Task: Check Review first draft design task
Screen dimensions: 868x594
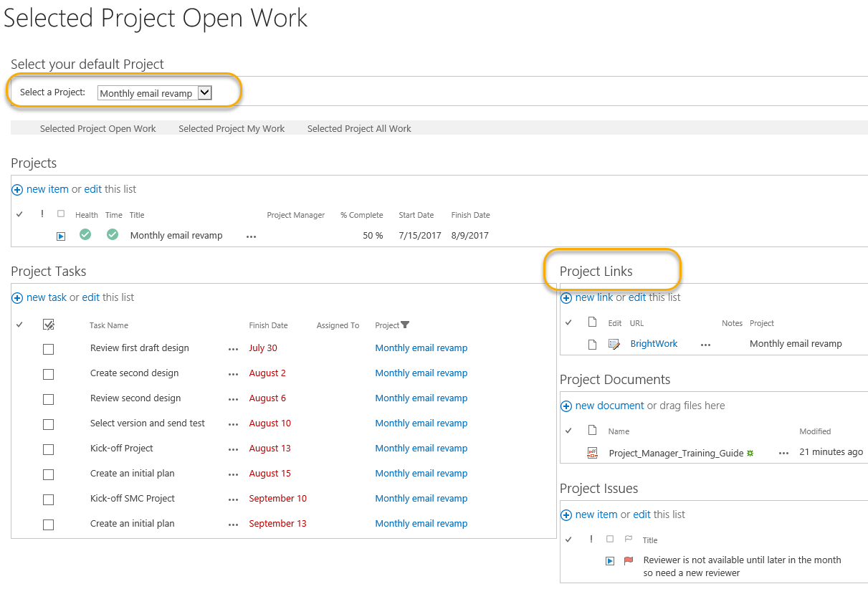Action: pyautogui.click(x=48, y=349)
